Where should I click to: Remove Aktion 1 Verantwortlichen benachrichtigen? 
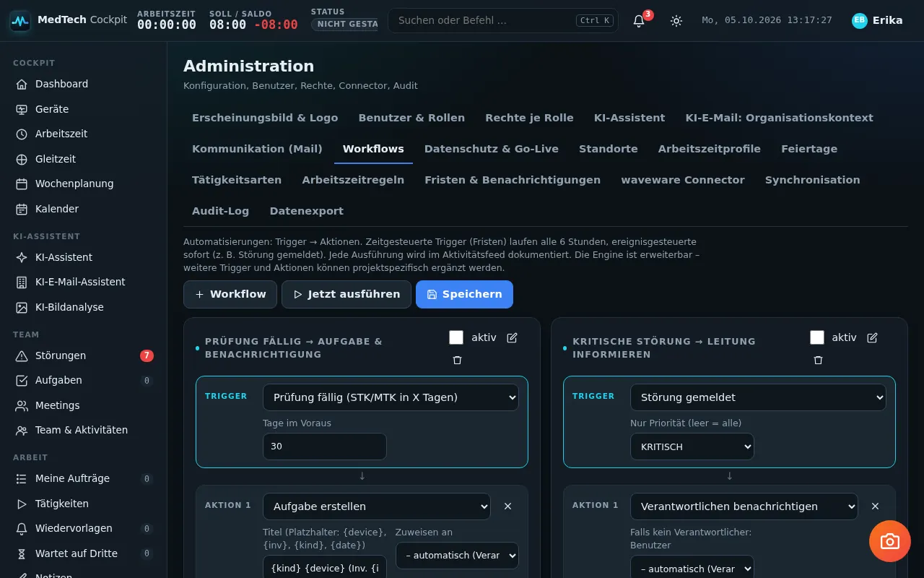875,506
